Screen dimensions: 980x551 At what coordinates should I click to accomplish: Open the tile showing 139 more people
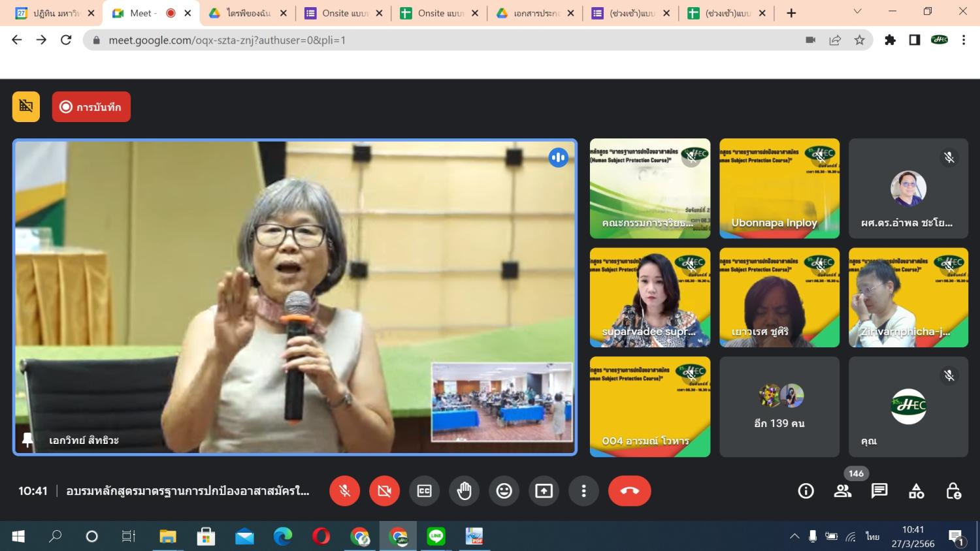click(x=779, y=407)
